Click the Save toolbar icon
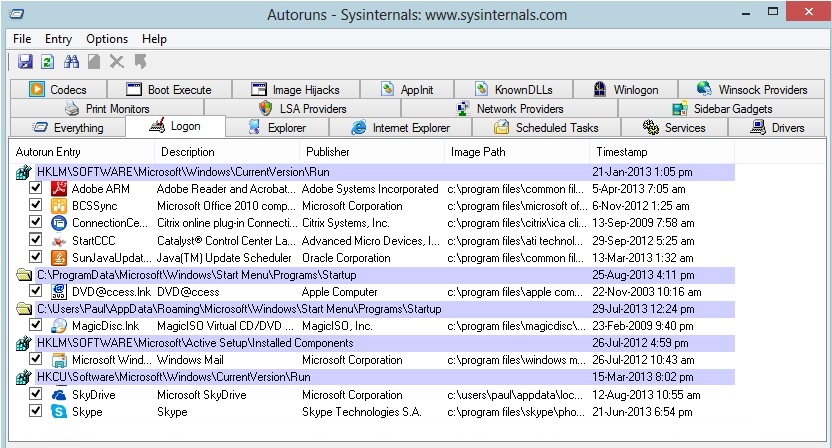The width and height of the screenshot is (832, 448). pyautogui.click(x=25, y=62)
